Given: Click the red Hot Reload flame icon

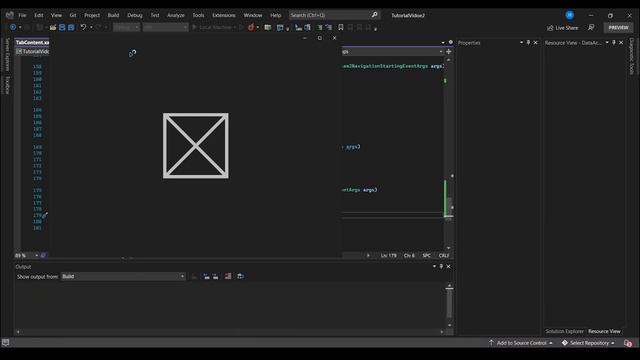Looking at the screenshot, I should tap(251, 27).
